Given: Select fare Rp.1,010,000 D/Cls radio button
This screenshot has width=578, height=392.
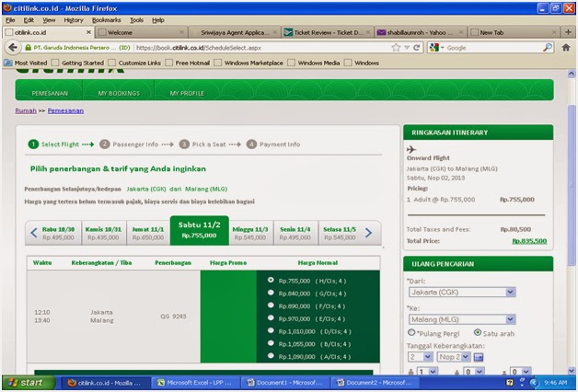Looking at the screenshot, I should coord(271,330).
